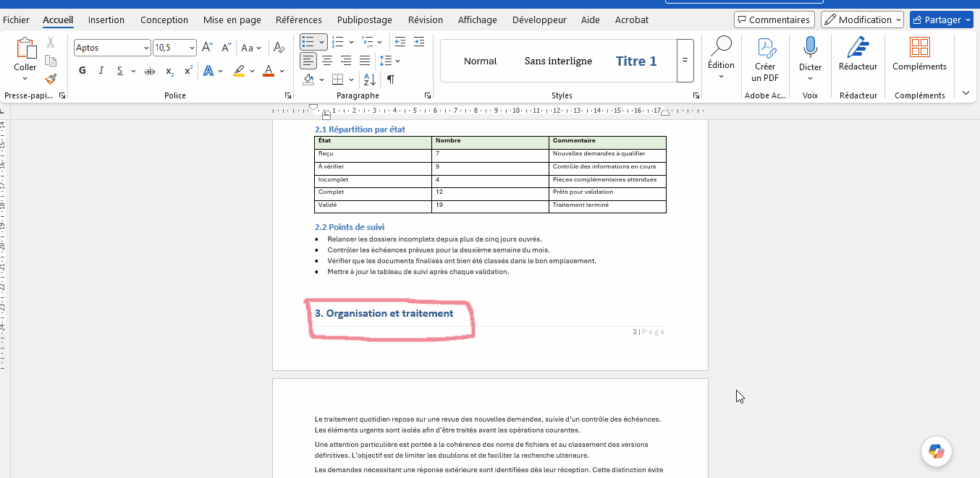Screen dimensions: 980x478
Task: Click Créer un PDF in Adobe Acrobat group
Action: point(765,59)
